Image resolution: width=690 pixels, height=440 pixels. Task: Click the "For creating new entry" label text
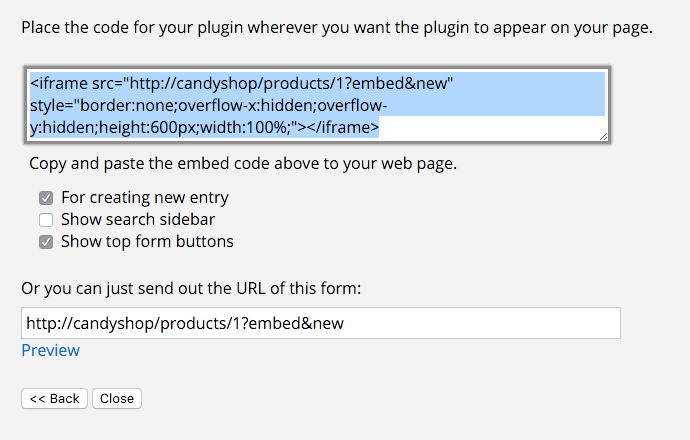[x=145, y=198]
